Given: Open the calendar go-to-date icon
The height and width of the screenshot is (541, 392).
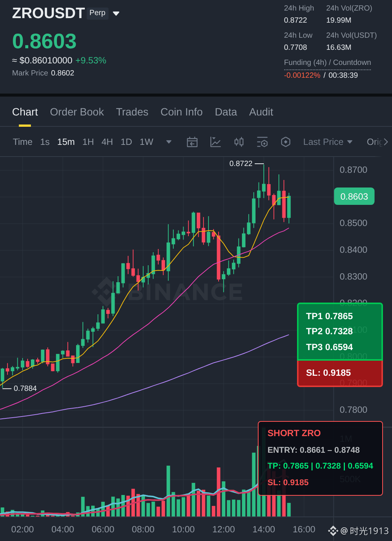Looking at the screenshot, I should tap(192, 142).
